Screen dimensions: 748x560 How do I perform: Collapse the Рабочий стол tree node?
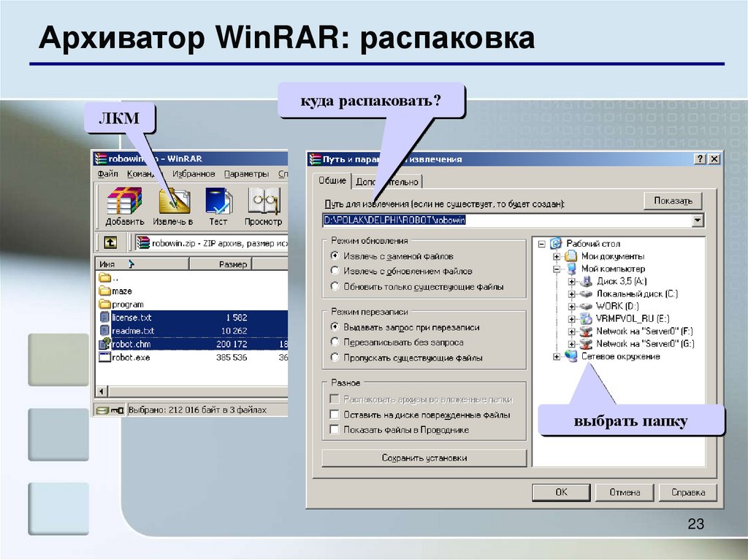[541, 244]
